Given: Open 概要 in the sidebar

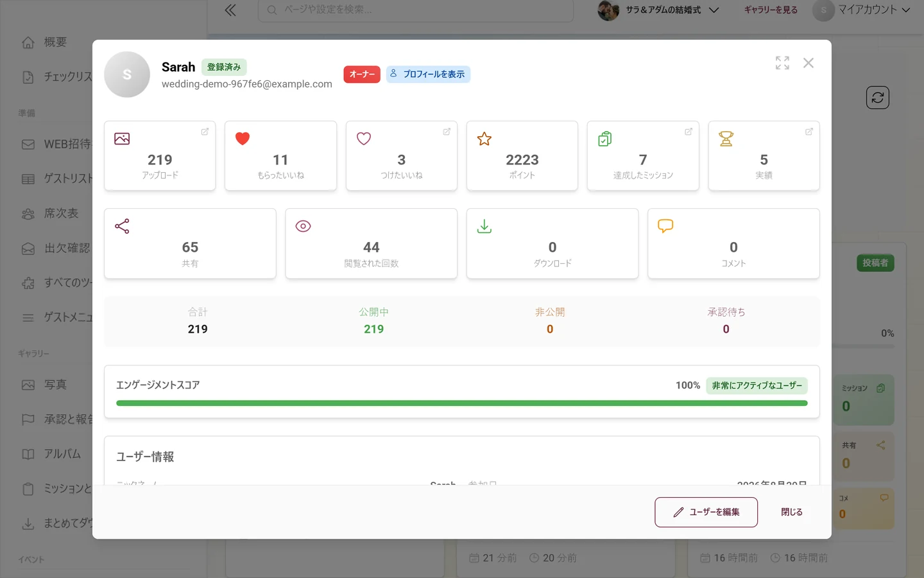Looking at the screenshot, I should [55, 42].
